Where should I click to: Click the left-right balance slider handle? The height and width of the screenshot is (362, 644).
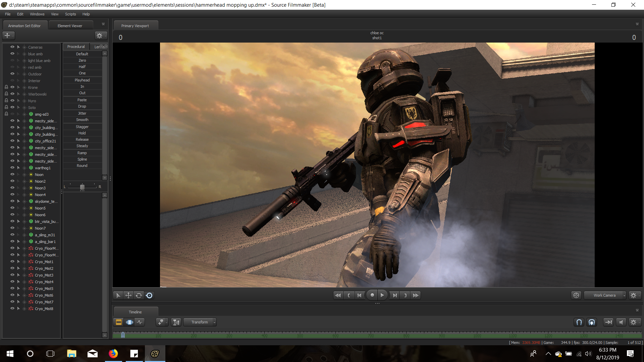[x=82, y=187]
